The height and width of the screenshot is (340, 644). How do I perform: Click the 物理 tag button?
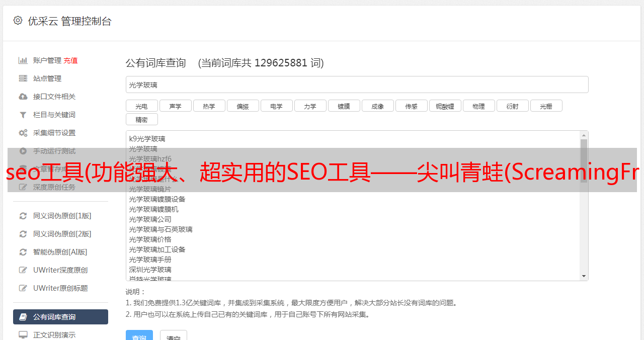(478, 106)
